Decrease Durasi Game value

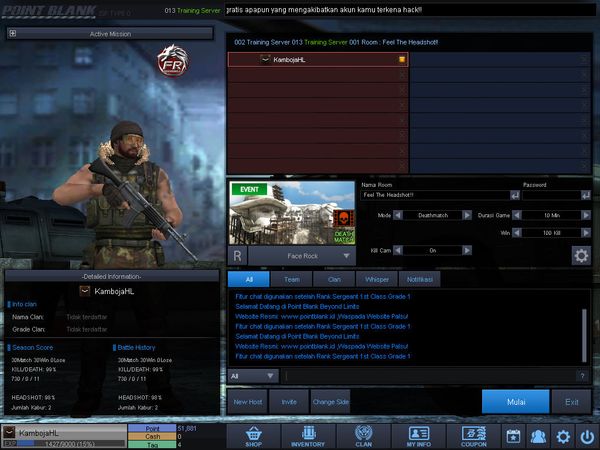point(517,215)
